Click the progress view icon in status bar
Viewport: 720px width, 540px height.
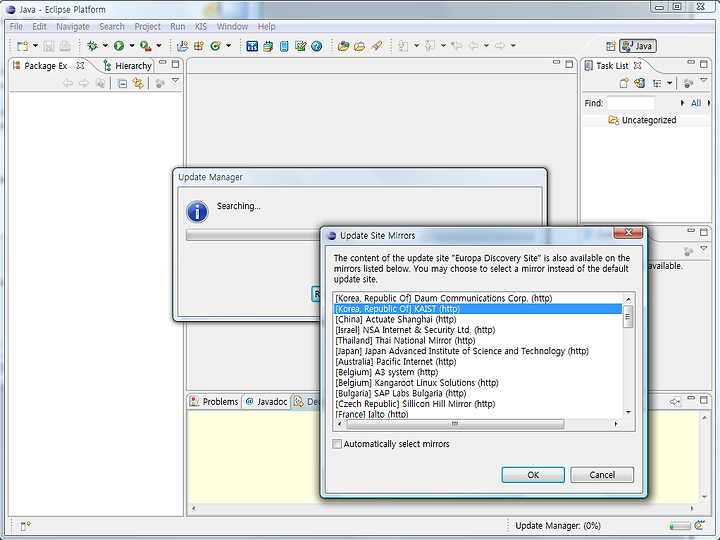[699, 525]
